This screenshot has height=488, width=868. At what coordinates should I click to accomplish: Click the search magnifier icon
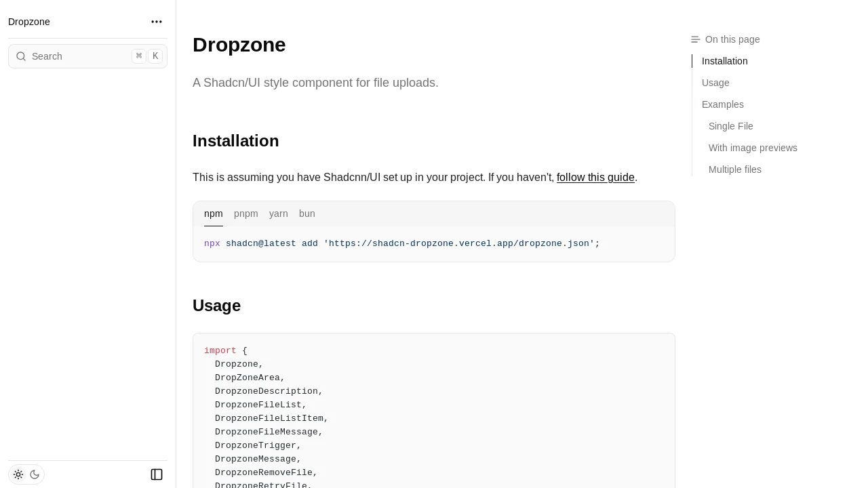coord(21,56)
